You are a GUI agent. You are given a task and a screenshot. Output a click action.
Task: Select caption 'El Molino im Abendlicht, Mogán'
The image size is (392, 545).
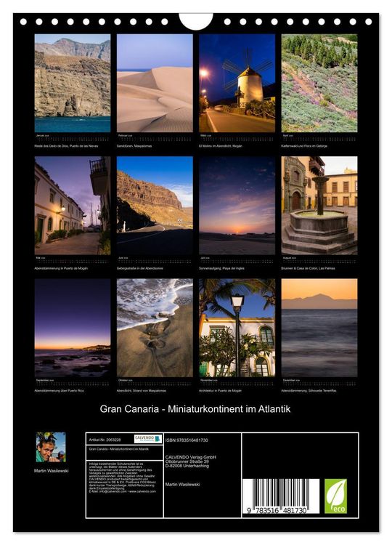[221, 146]
